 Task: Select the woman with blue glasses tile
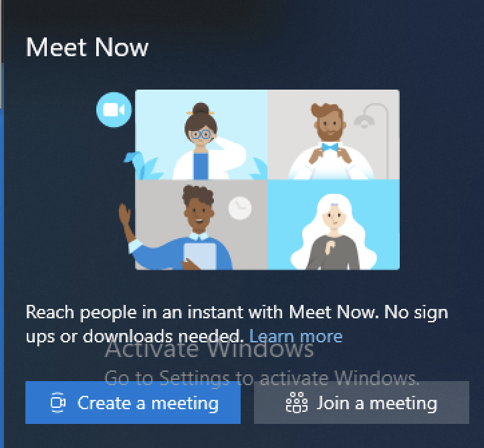[x=201, y=134]
